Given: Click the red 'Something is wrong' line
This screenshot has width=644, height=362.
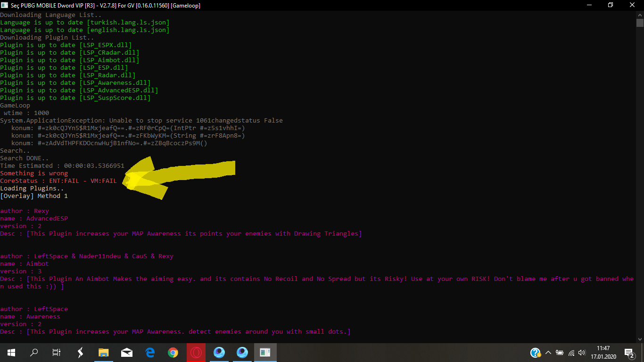Looking at the screenshot, I should click(34, 173).
